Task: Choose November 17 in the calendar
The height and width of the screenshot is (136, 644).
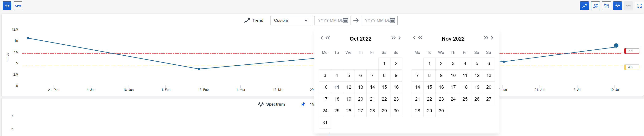Action: click(453, 87)
